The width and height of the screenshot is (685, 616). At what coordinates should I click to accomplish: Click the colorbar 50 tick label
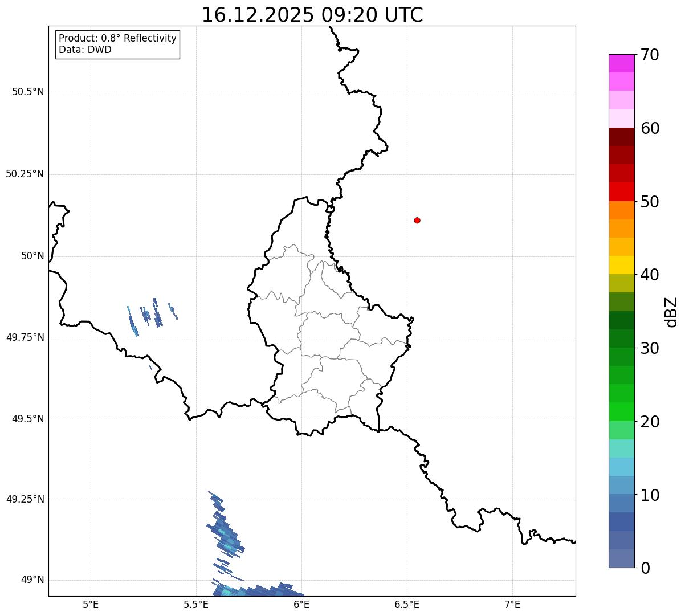coord(650,202)
